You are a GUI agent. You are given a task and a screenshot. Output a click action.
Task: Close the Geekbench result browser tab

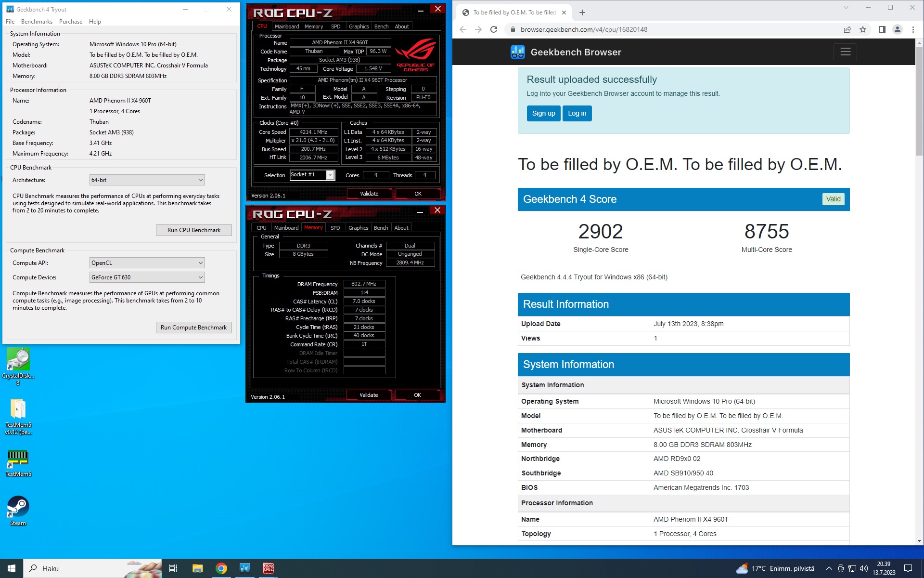pos(564,13)
